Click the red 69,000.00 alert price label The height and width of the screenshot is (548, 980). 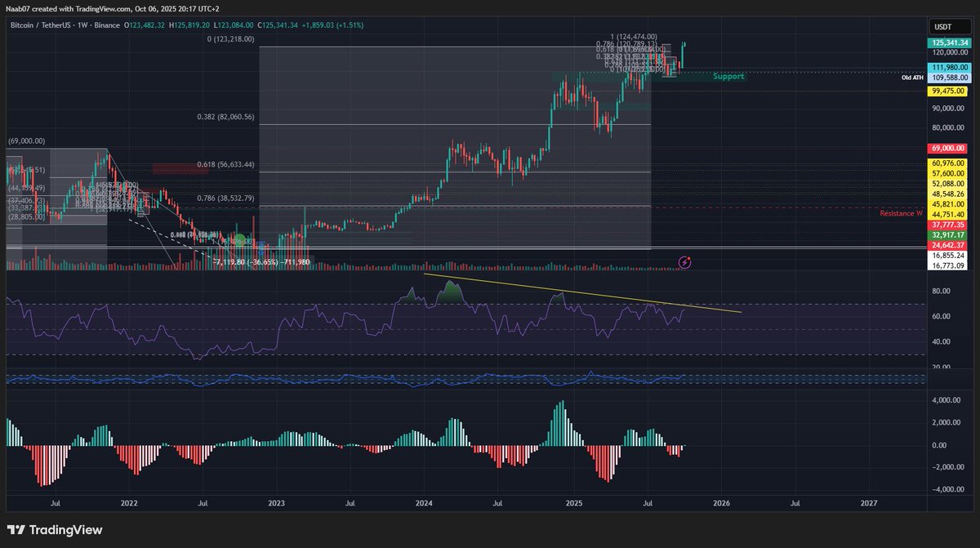coord(947,147)
